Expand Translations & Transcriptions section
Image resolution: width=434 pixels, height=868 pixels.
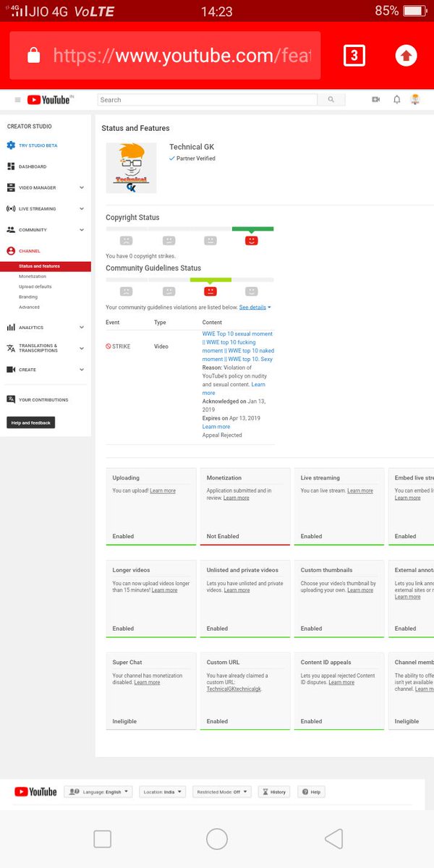click(81, 348)
